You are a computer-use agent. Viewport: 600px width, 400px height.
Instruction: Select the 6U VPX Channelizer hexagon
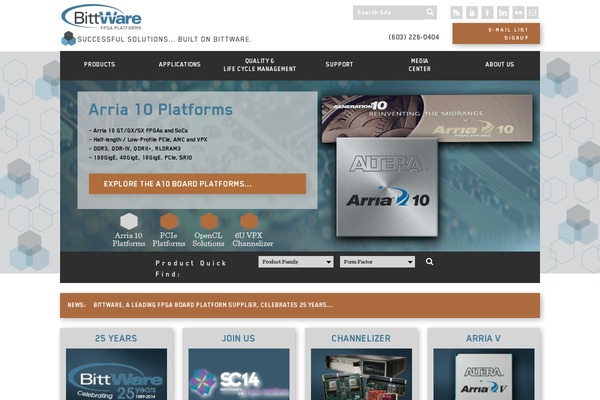(249, 221)
